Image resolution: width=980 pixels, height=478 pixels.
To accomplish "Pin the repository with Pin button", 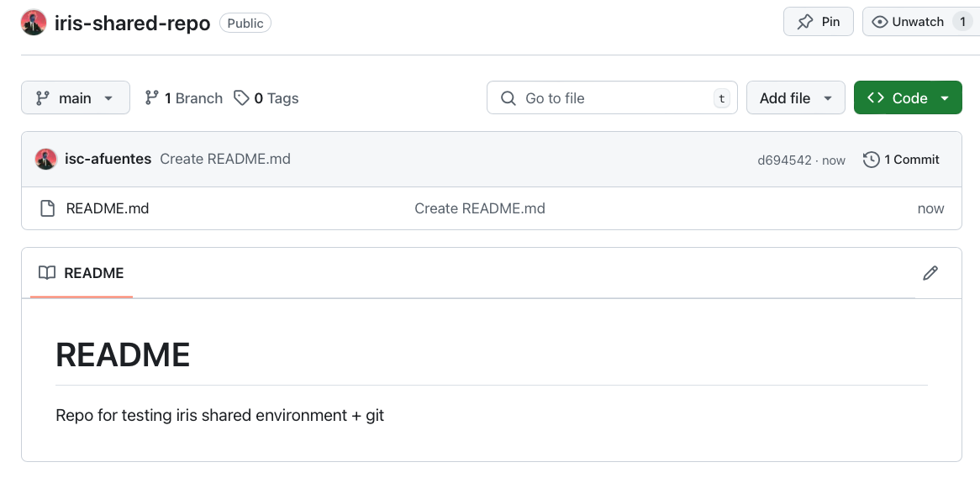I will (x=818, y=22).
